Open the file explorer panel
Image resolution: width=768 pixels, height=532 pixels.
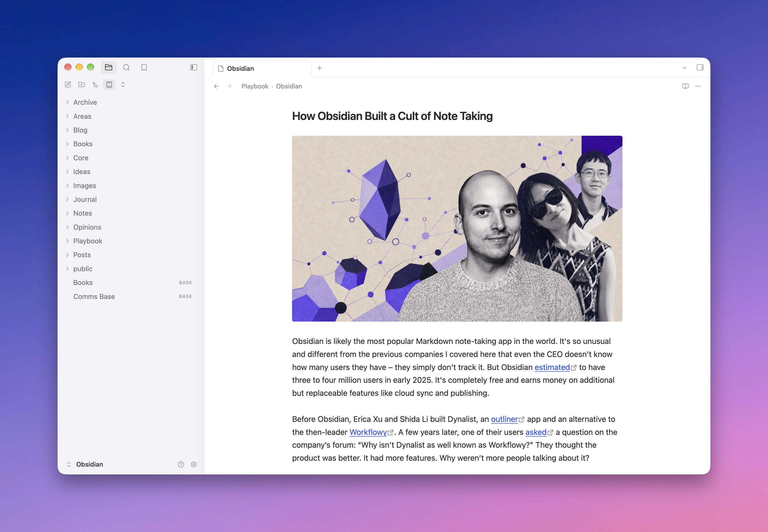[109, 67]
